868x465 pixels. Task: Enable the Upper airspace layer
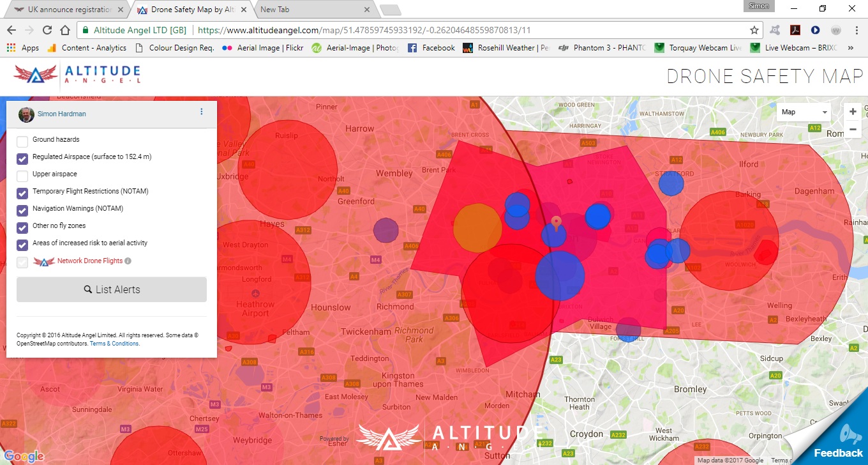[22, 176]
